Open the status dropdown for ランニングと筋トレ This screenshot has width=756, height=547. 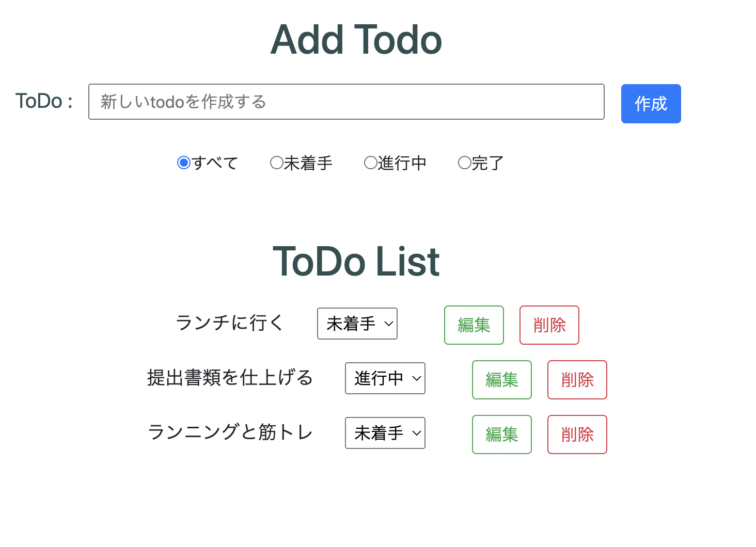click(x=385, y=433)
